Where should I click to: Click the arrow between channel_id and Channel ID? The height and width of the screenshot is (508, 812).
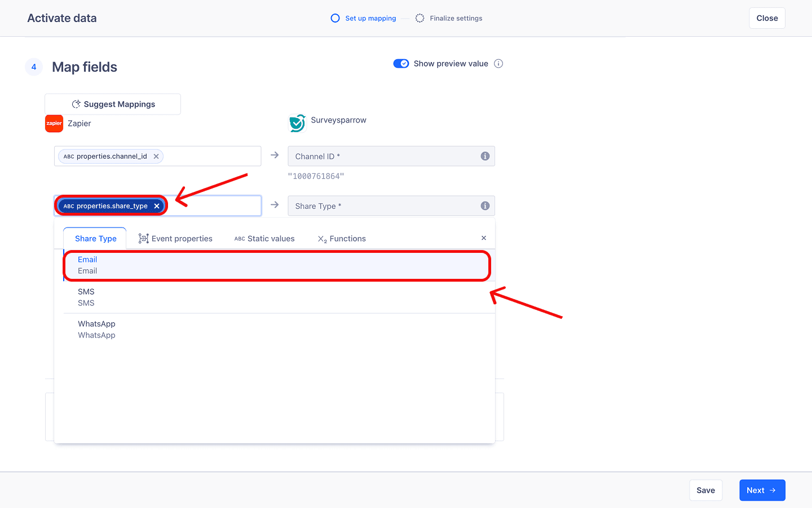(275, 155)
